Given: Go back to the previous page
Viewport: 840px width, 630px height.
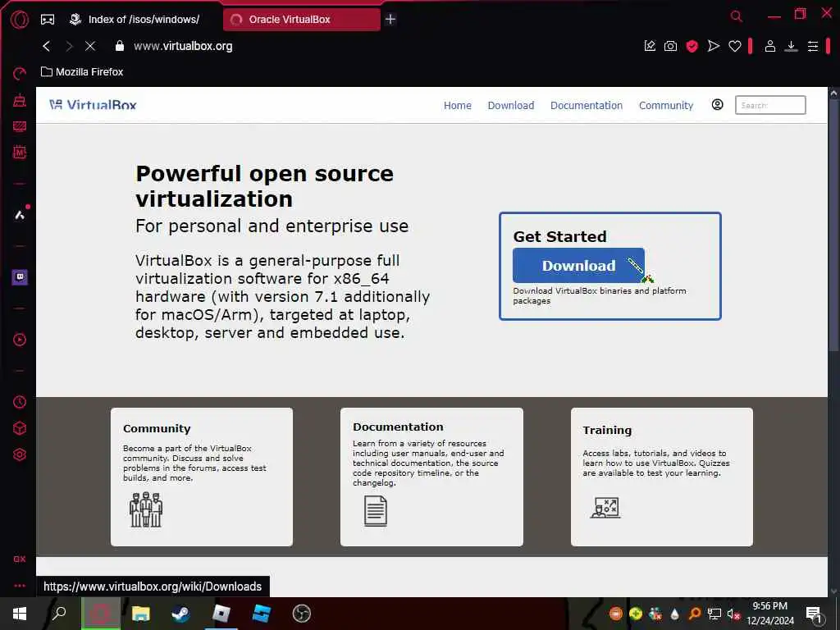Looking at the screenshot, I should tap(47, 46).
